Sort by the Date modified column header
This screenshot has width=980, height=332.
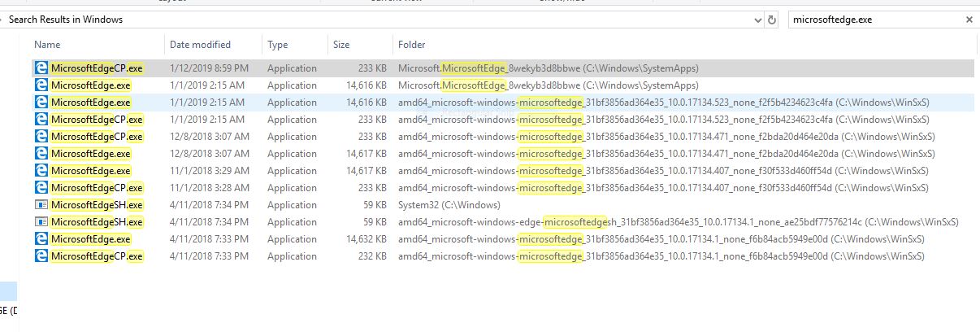click(200, 45)
